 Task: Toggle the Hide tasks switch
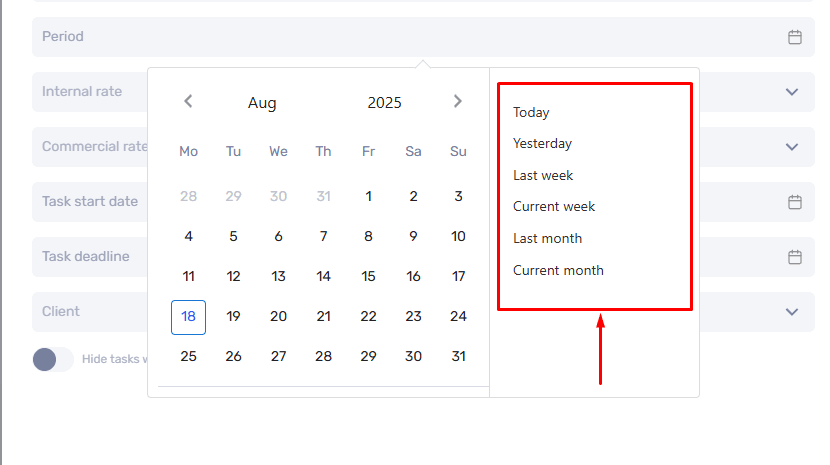pyautogui.click(x=53, y=360)
